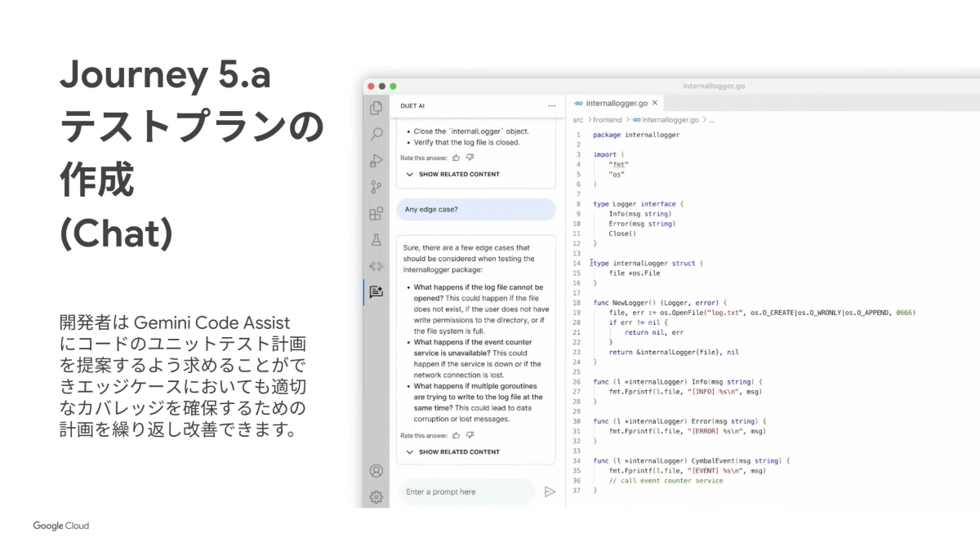
Task: Open the Search view magnifier icon
Action: (x=376, y=133)
